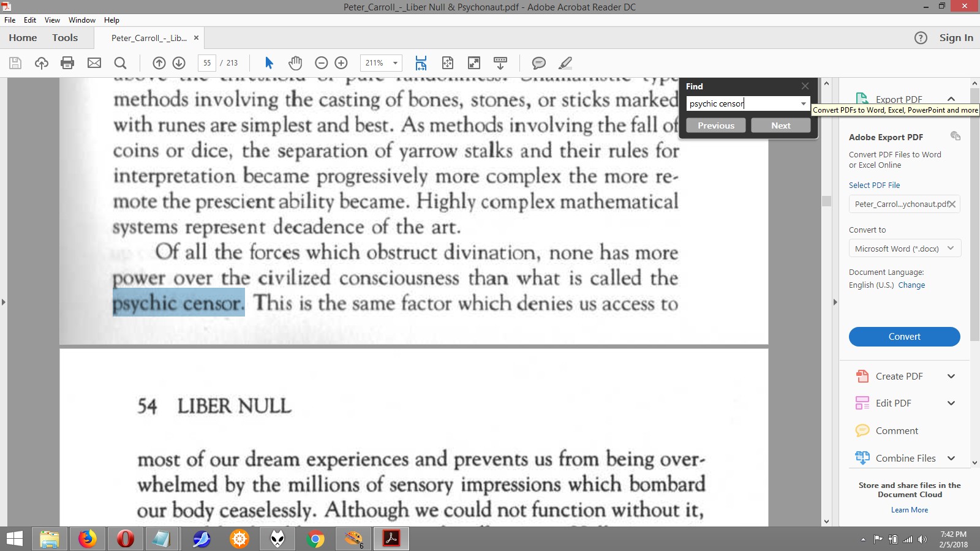Open the 211% zoom level dropdown
Viewport: 980px width, 551px height.
pyautogui.click(x=395, y=63)
